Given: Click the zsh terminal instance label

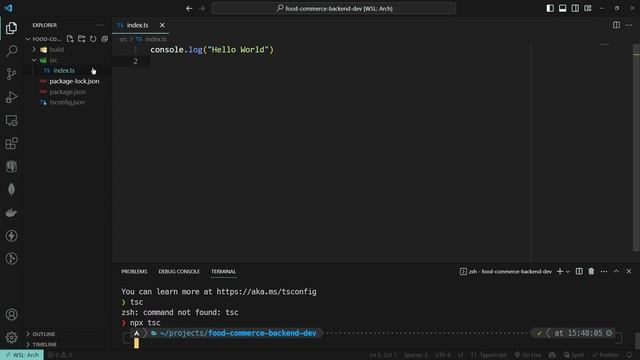Looking at the screenshot, I should tap(506, 271).
